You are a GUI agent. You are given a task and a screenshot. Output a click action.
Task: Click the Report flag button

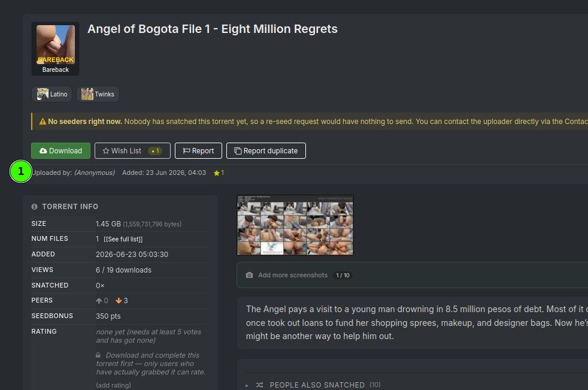198,150
